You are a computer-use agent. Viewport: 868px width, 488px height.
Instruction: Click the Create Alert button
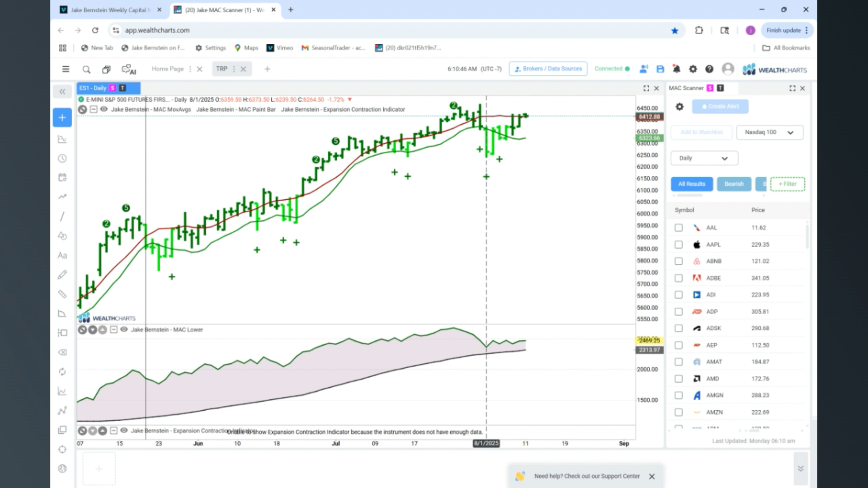(x=720, y=107)
